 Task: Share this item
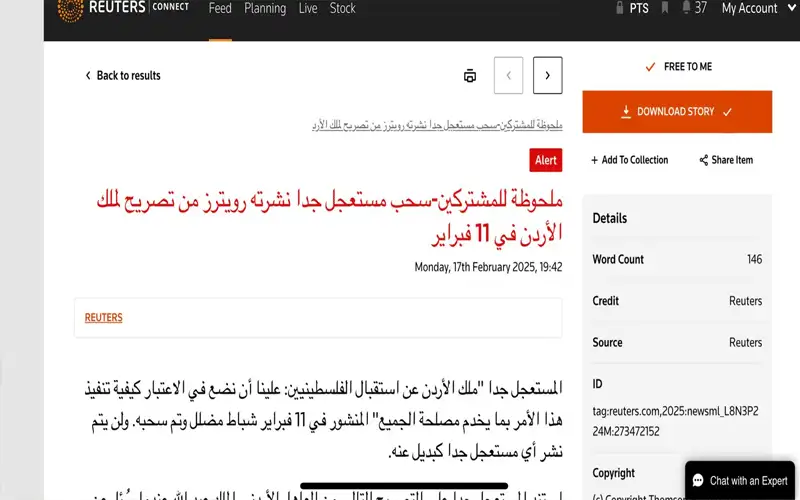click(726, 160)
